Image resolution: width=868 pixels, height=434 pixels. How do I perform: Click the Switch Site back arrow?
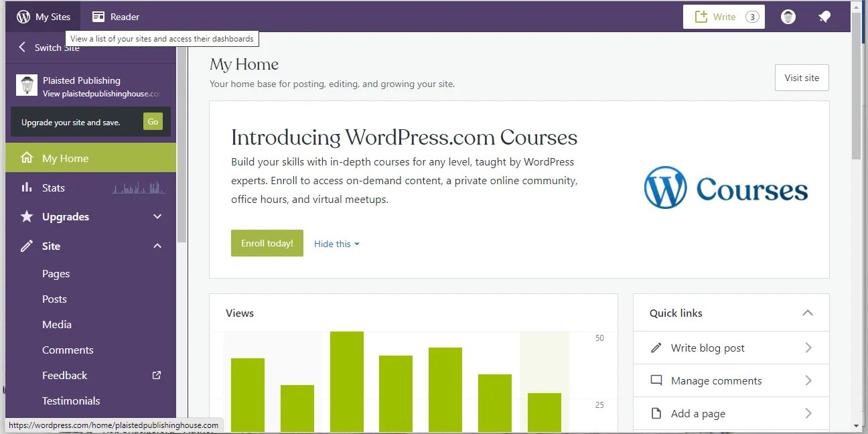pyautogui.click(x=22, y=47)
